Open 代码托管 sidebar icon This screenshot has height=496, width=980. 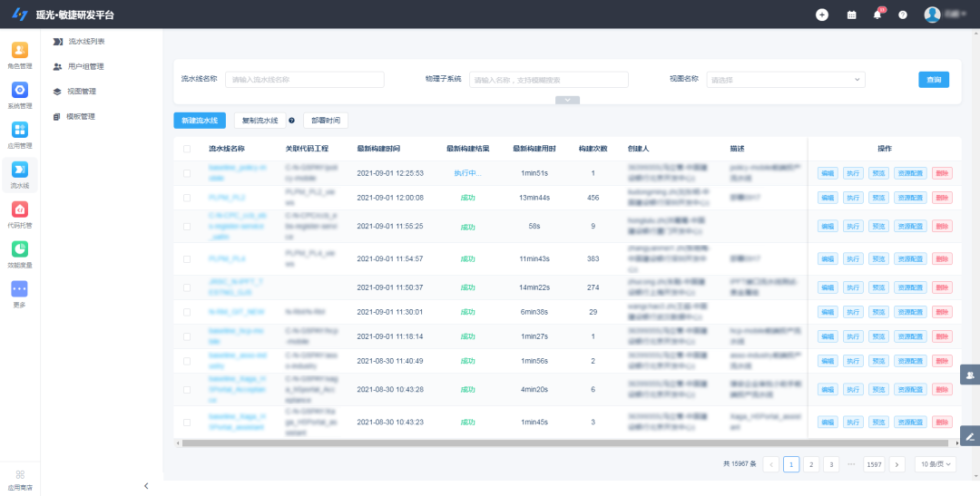tap(19, 214)
